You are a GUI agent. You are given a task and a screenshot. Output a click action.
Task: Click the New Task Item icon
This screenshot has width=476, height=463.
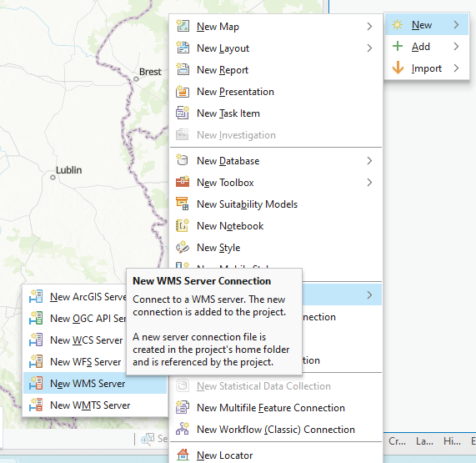[183, 113]
